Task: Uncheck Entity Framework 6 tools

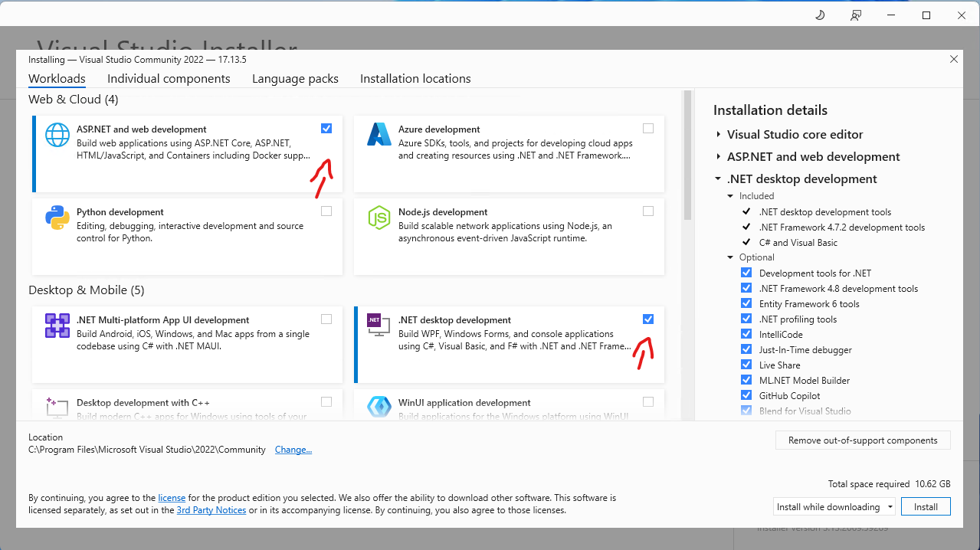Action: point(746,303)
